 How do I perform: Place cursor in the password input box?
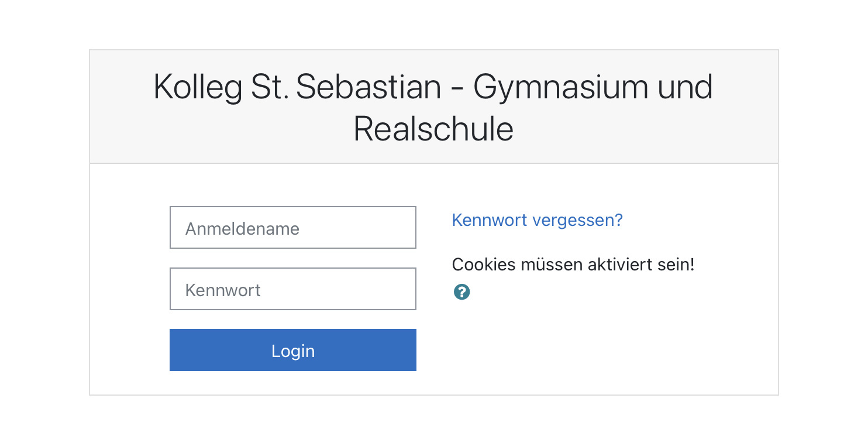coord(292,289)
